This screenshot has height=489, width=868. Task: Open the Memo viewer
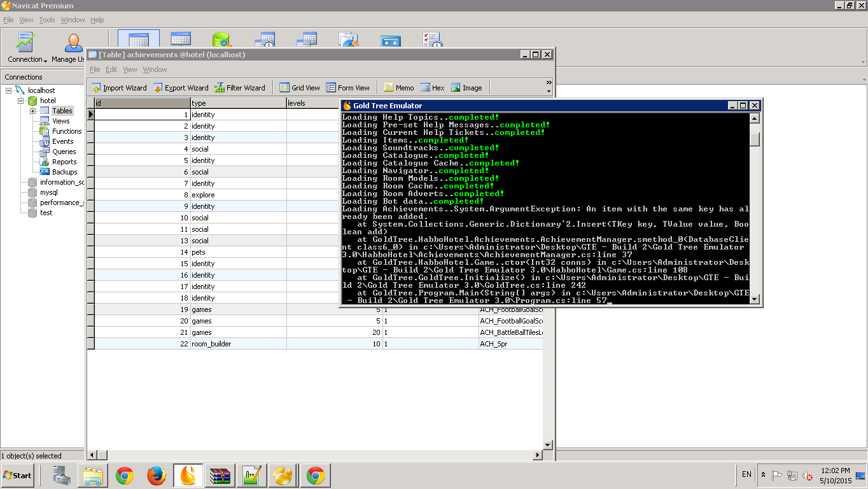click(x=398, y=88)
